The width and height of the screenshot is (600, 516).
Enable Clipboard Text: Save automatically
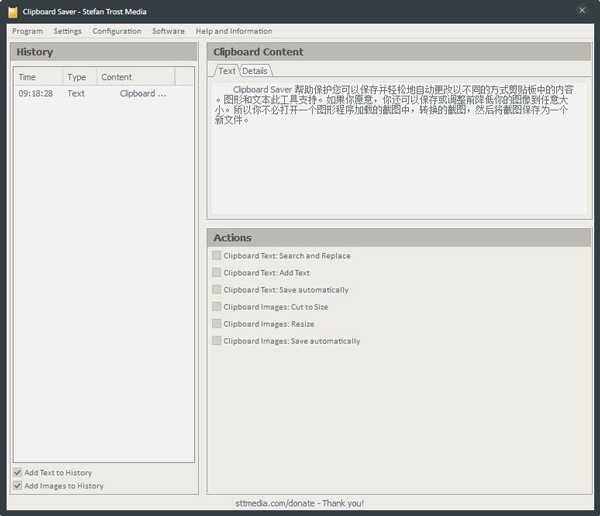217,290
